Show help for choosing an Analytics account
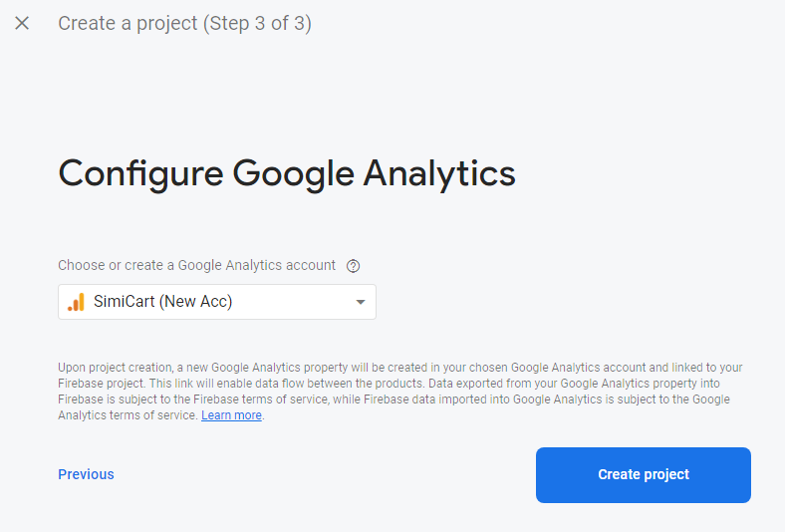 coord(353,266)
